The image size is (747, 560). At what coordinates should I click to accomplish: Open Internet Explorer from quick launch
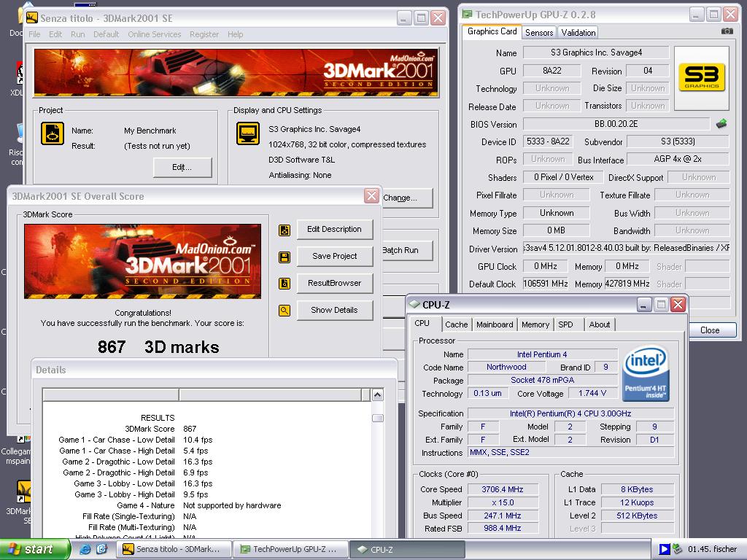coord(85,549)
